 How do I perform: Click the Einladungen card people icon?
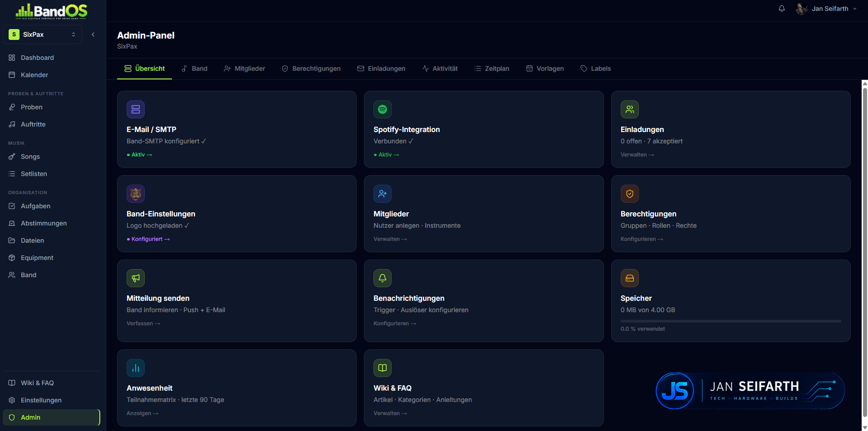tap(630, 109)
